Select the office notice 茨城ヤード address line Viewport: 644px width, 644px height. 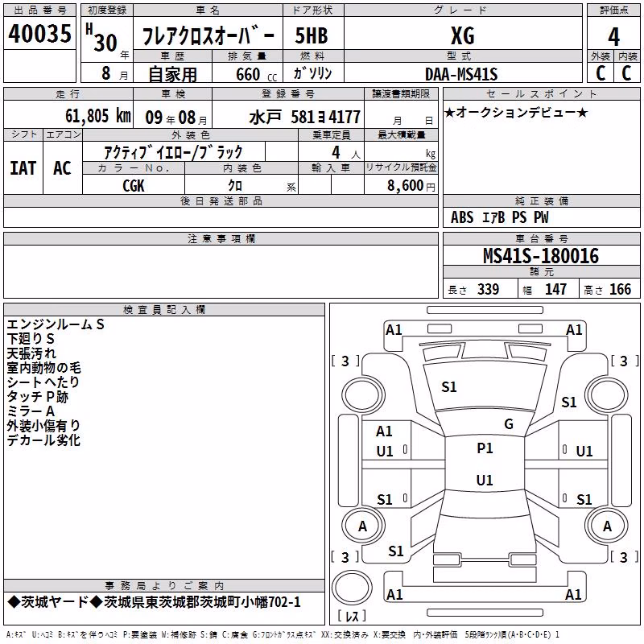154,602
